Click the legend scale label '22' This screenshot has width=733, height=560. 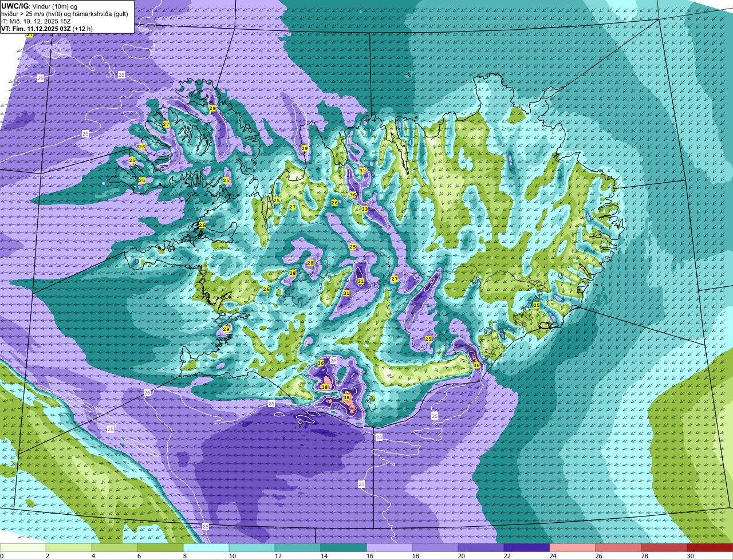(507, 556)
